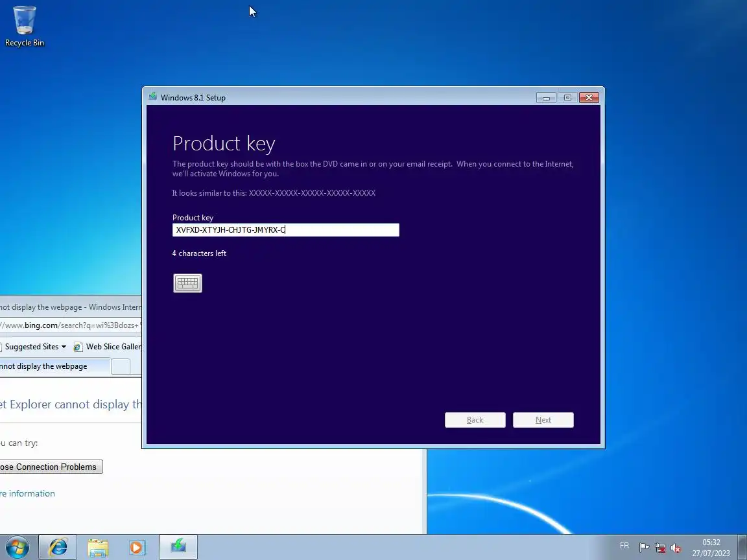This screenshot has width=747, height=560.
Task: Click Diagnose Connection Problems button in IE
Action: [x=51, y=467]
